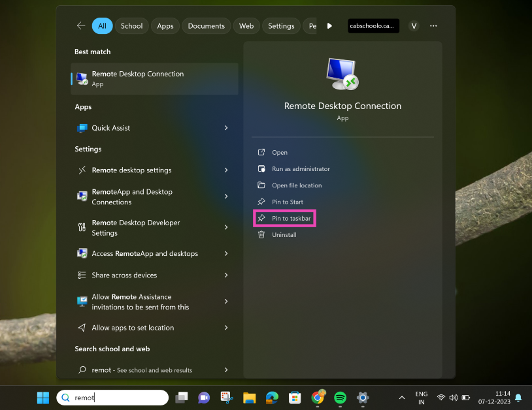Choose Pin to taskbar option

291,218
